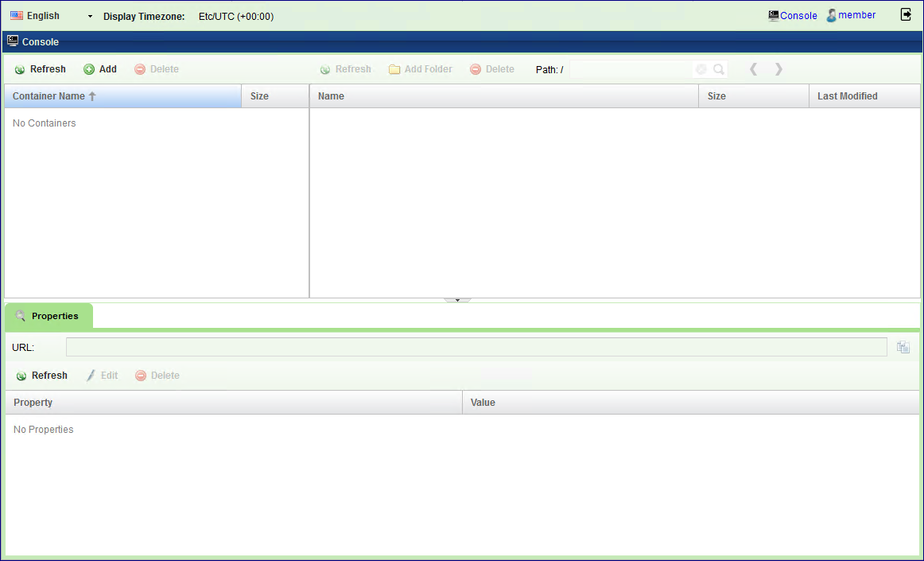The width and height of the screenshot is (924, 561).
Task: Open the Console link in the header
Action: coord(793,16)
